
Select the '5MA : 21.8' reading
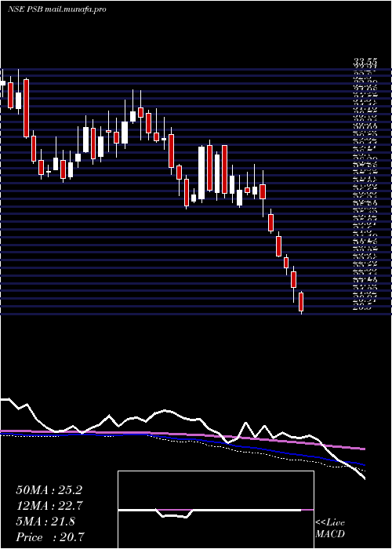[x=45, y=522]
